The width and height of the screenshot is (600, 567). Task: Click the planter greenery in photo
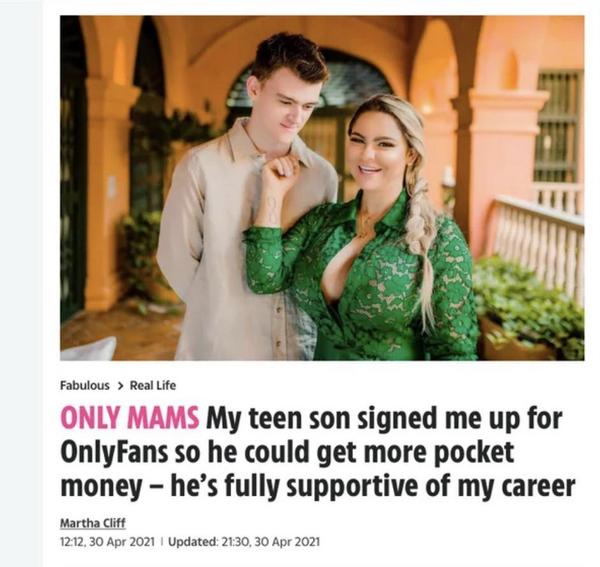(526, 302)
